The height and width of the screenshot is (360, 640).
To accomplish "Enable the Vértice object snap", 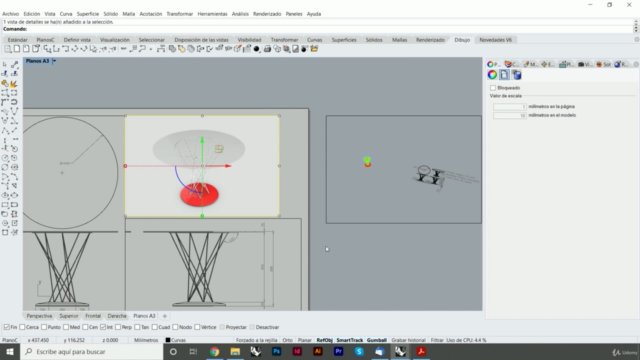I will tap(197, 327).
